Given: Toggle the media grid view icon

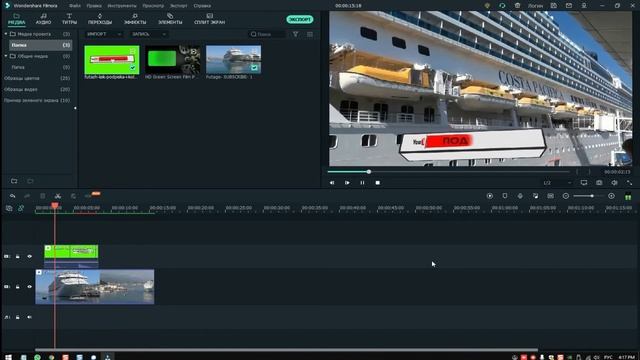Looking at the screenshot, I should click(x=310, y=34).
